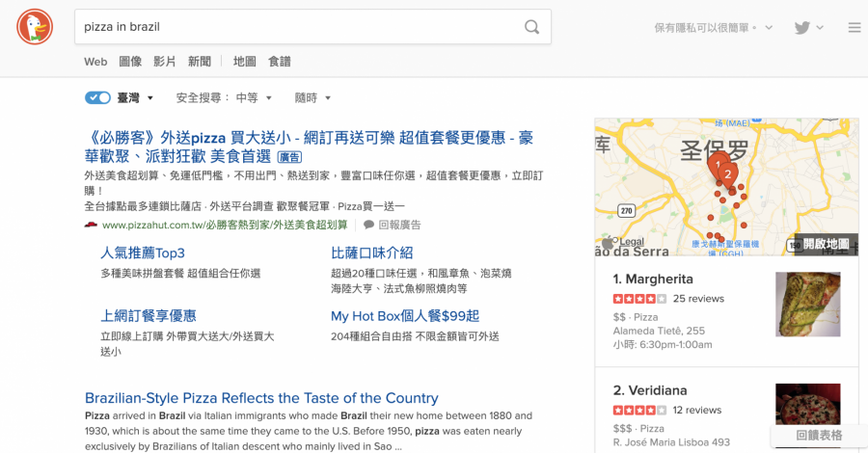Click the Veridiana star rating

[x=639, y=411]
